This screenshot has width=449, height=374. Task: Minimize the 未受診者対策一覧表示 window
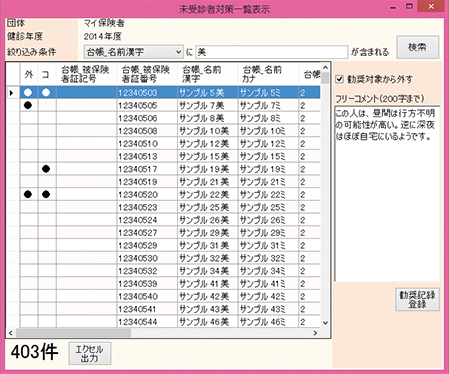click(394, 7)
